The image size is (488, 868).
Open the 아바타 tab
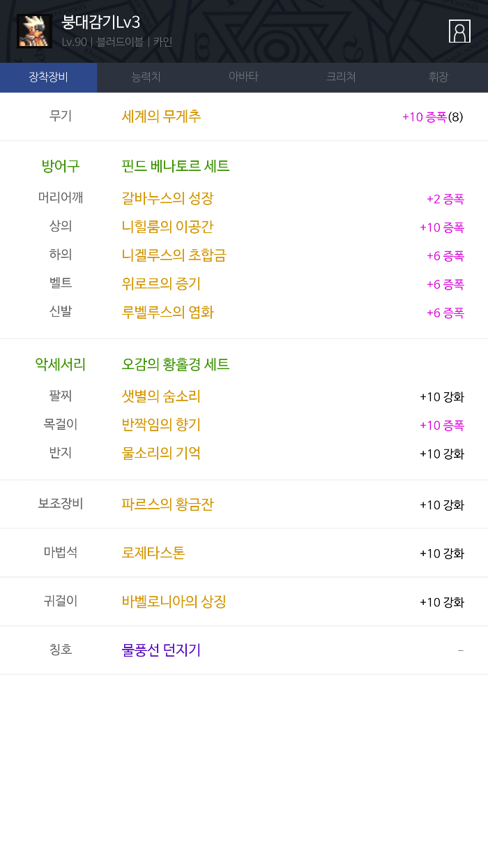[243, 77]
